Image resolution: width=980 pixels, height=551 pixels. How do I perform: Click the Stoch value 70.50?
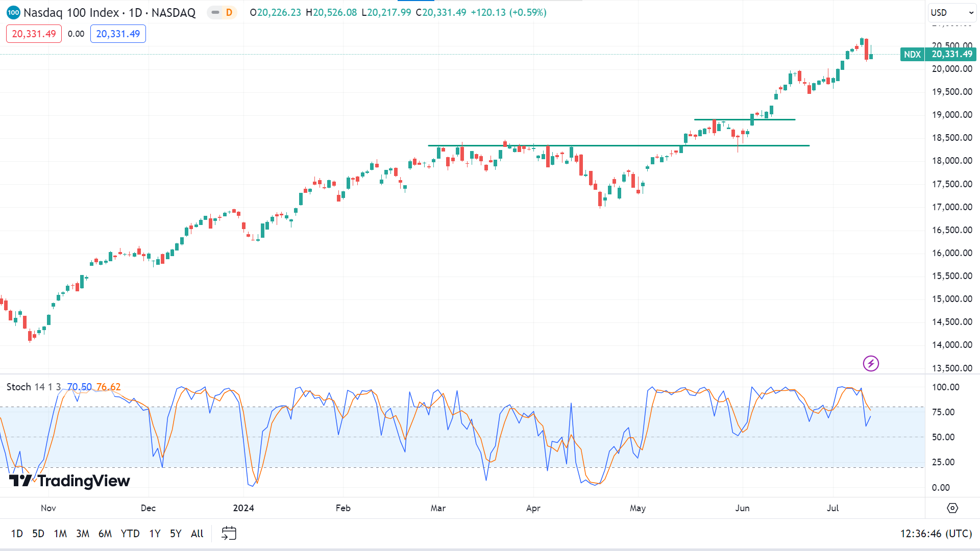tap(79, 387)
